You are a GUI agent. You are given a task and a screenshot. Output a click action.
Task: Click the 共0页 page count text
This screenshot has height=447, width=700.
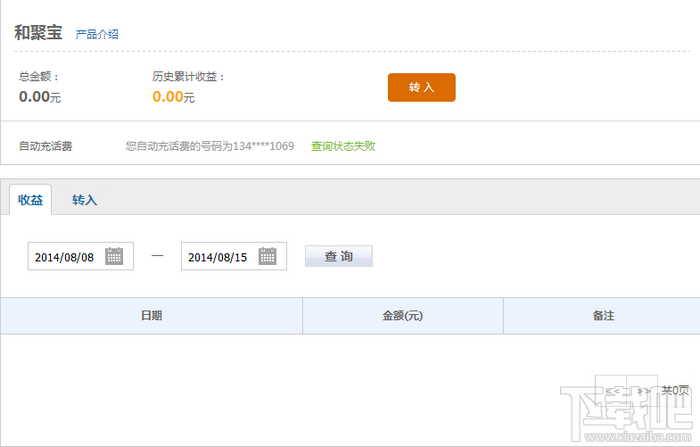(675, 390)
